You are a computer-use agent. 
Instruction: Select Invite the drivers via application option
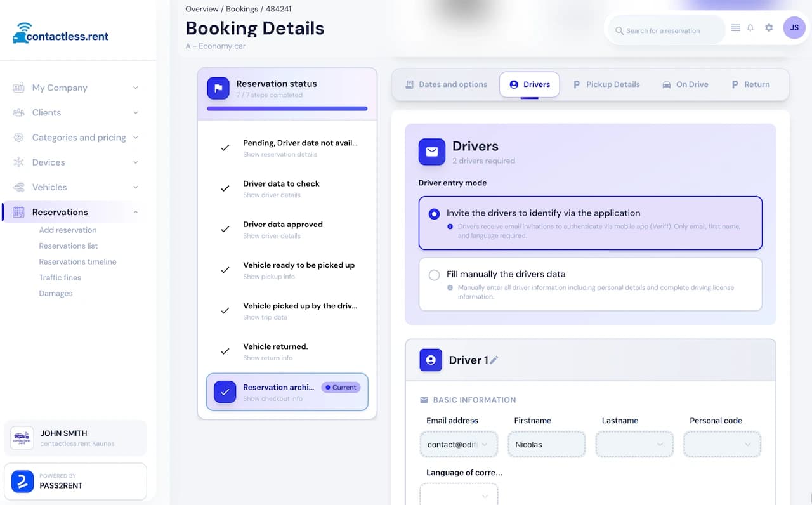pos(435,214)
